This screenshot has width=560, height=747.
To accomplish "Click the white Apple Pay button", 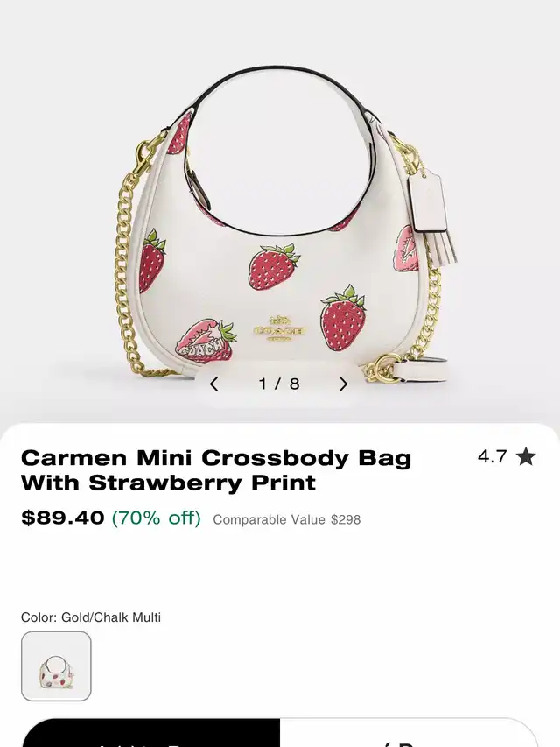I will [x=409, y=734].
